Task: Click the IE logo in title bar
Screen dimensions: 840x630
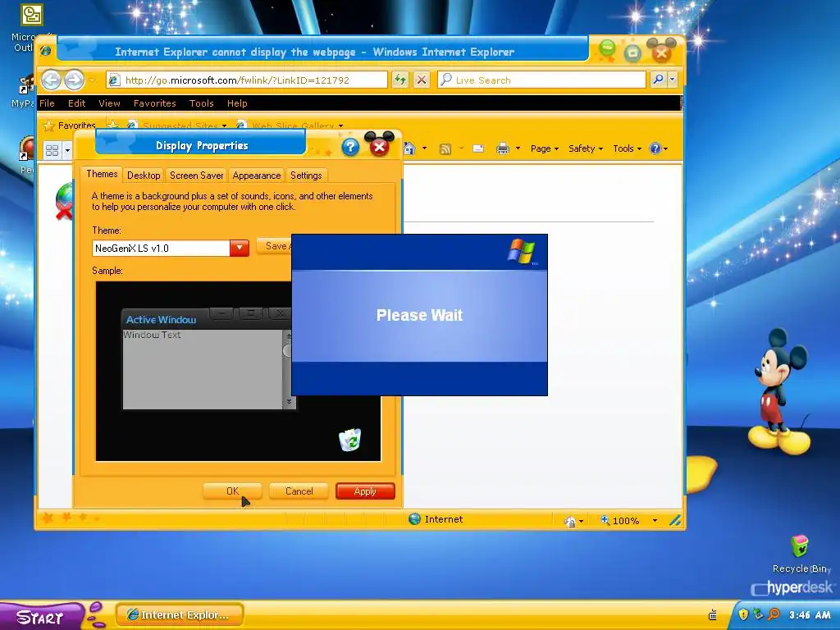Action: [46, 51]
